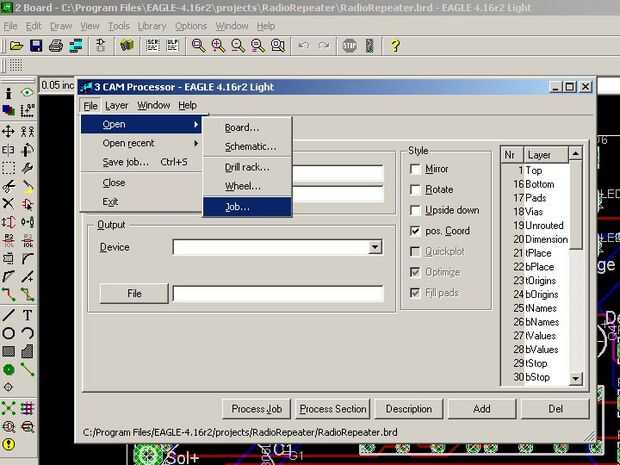The height and width of the screenshot is (465, 620).
Task: Choose Schematic... from the Open submenu
Action: (x=248, y=147)
